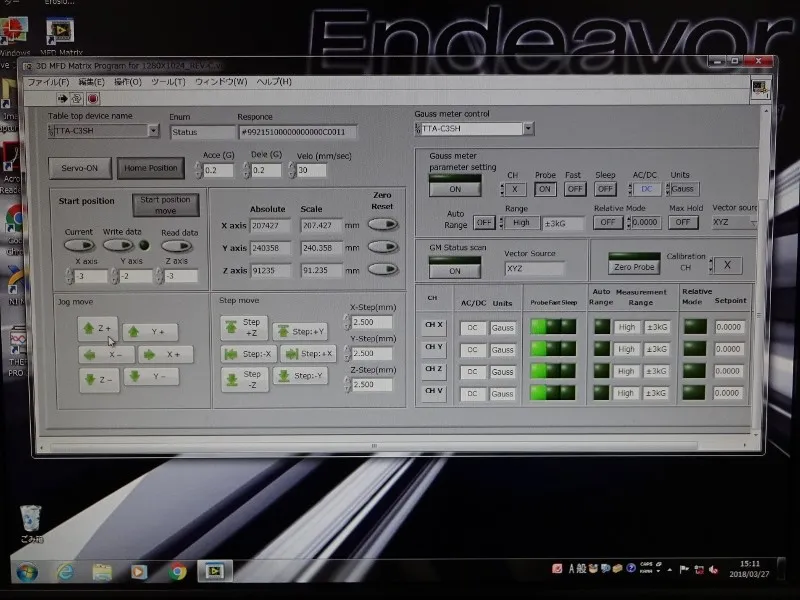Jog the table with Y + arrow

click(x=151, y=332)
